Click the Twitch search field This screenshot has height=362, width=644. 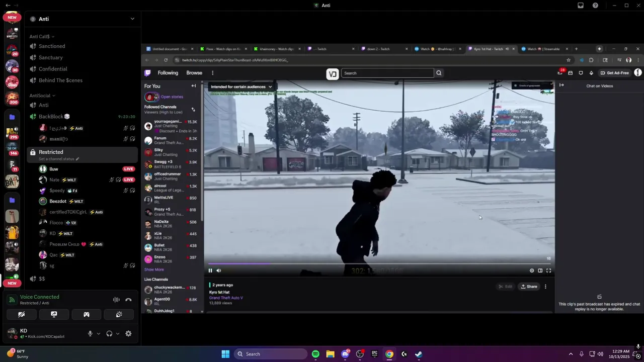(387, 73)
